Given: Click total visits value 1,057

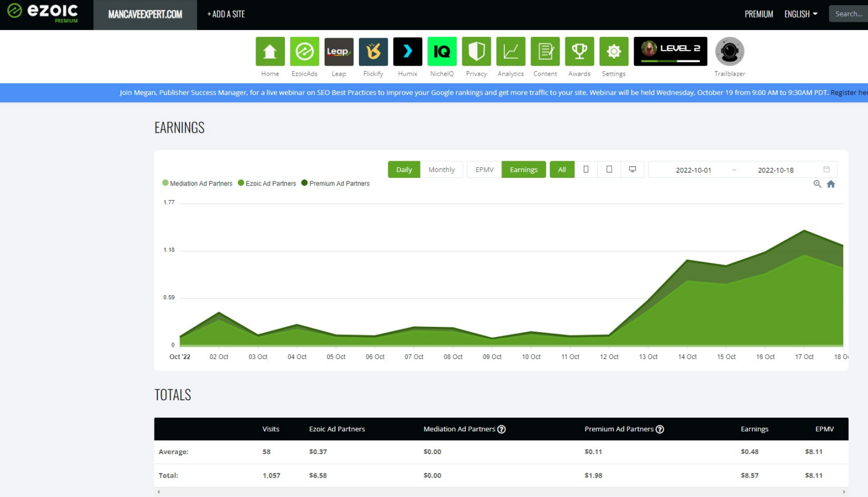Looking at the screenshot, I should click(x=271, y=476).
